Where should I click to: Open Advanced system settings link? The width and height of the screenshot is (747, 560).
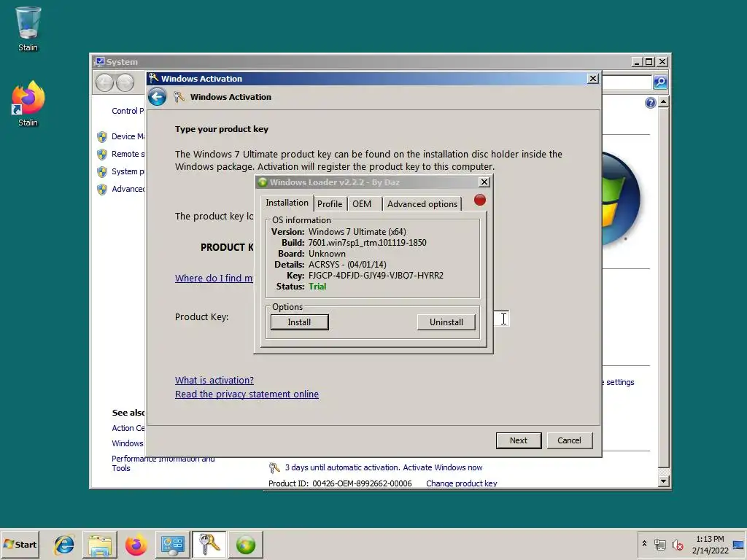click(x=128, y=189)
